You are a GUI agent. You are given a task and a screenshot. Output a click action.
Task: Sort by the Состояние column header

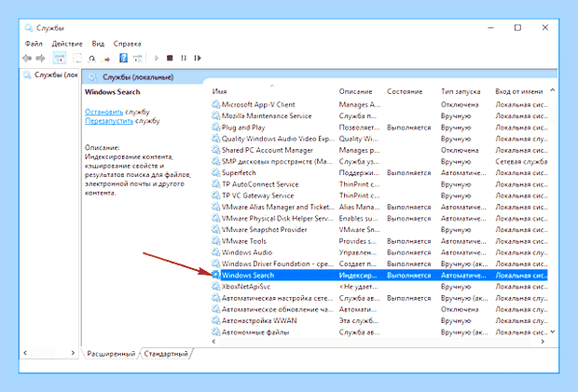(x=405, y=91)
